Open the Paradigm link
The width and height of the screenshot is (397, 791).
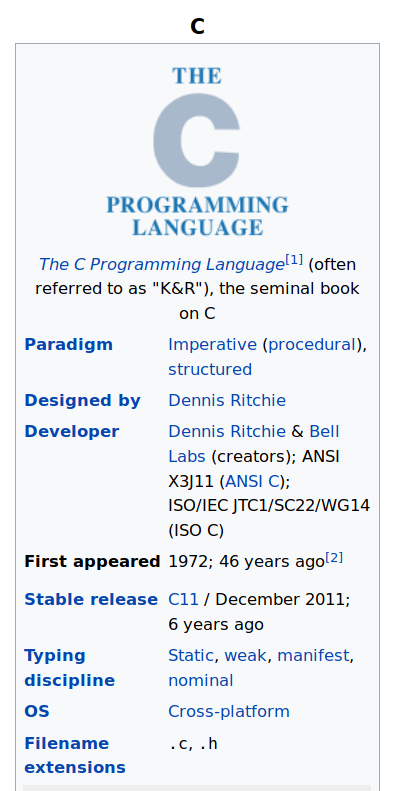(69, 345)
